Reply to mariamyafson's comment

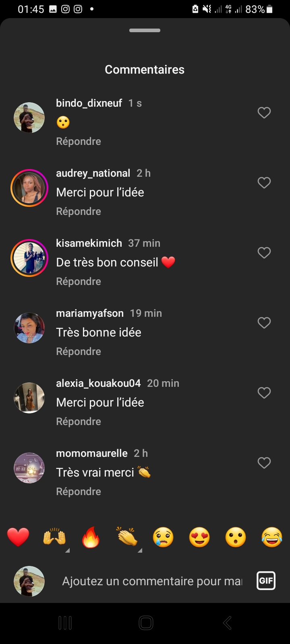[x=79, y=351]
